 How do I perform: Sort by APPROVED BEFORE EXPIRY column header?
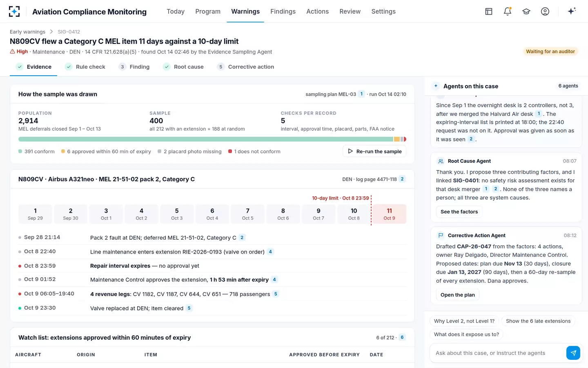pyautogui.click(x=324, y=355)
